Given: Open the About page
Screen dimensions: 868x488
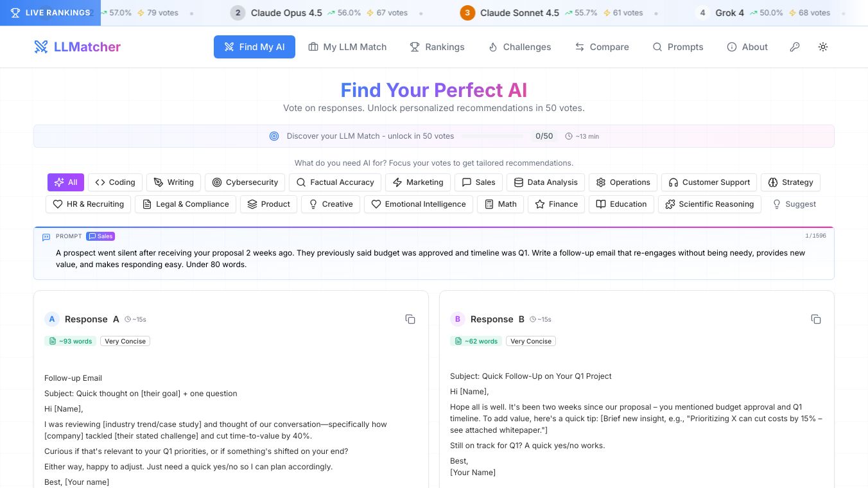Looking at the screenshot, I should point(747,47).
